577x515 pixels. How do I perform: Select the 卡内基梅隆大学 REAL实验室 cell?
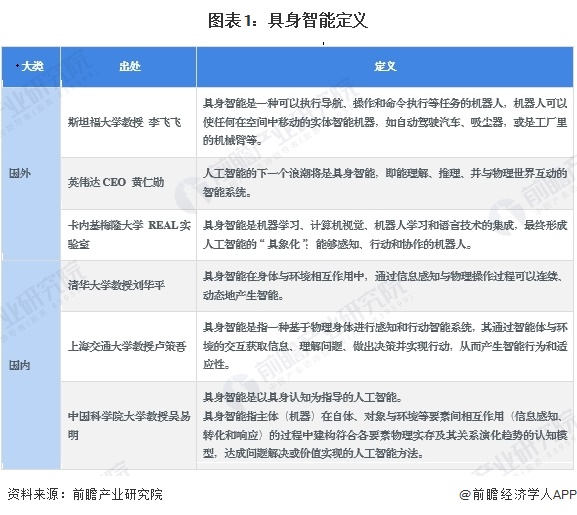point(129,235)
